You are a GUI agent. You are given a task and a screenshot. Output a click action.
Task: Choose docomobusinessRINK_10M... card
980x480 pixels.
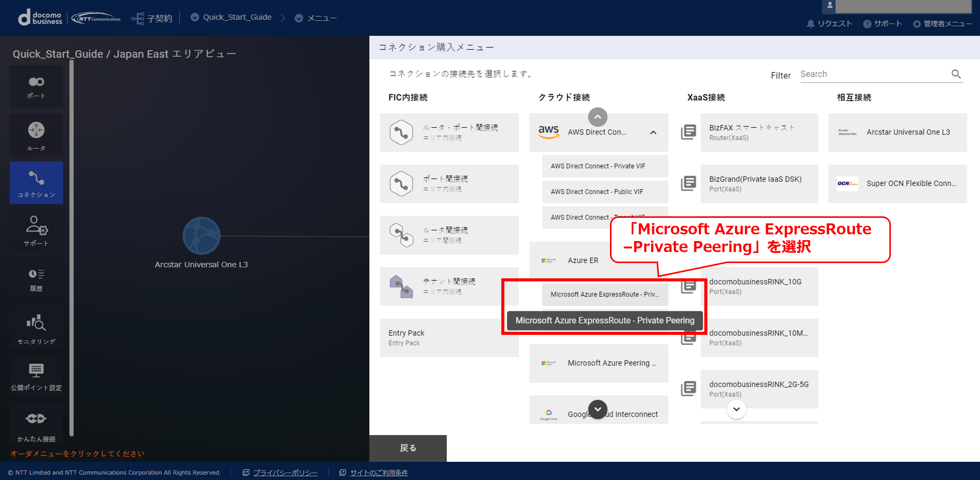tap(759, 338)
